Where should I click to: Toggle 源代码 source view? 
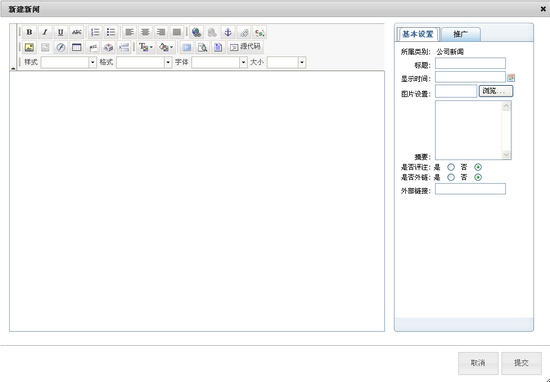click(x=245, y=47)
